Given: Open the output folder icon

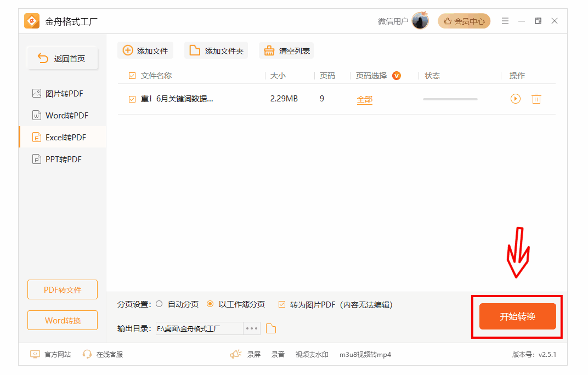Looking at the screenshot, I should (x=271, y=328).
